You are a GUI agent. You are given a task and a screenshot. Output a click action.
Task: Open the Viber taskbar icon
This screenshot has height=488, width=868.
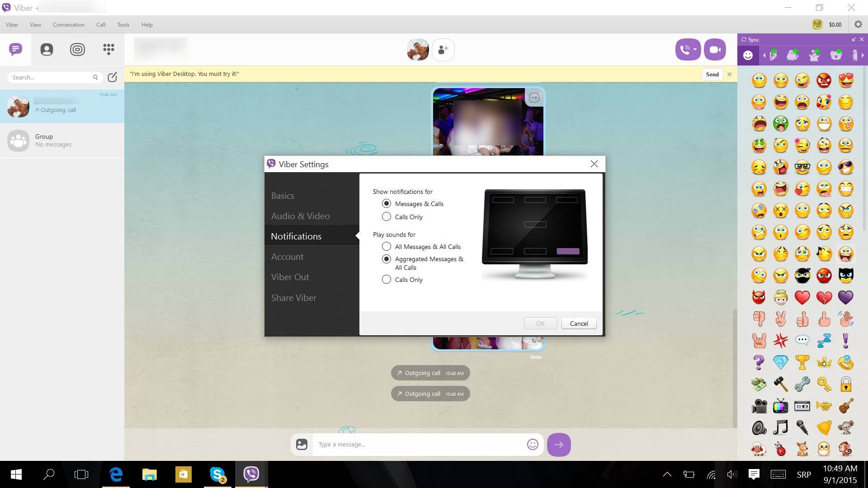251,474
